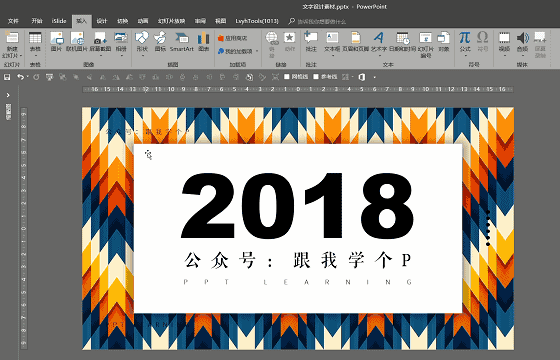Undo the last action in quick access toolbar
This screenshot has width=560, height=360.
click(x=20, y=77)
